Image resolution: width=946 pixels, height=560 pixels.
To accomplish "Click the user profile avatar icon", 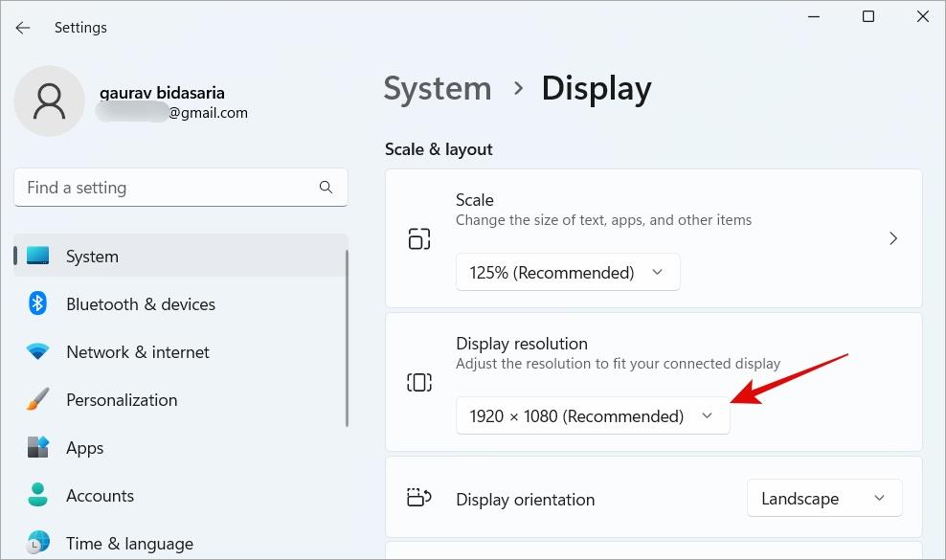I will [50, 101].
